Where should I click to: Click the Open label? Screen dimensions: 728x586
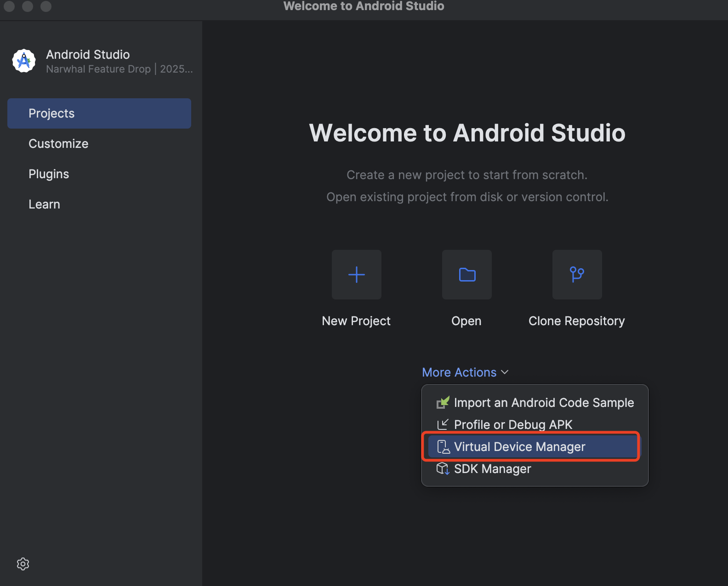click(466, 321)
